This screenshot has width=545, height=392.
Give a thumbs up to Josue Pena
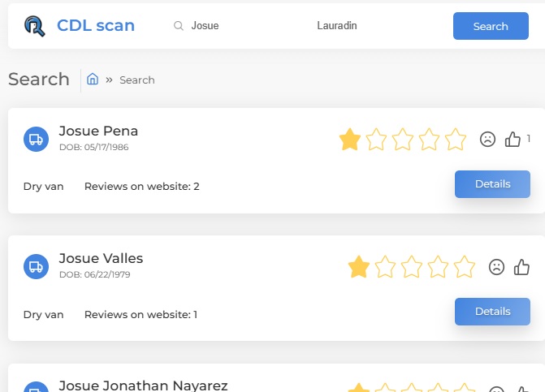point(513,140)
